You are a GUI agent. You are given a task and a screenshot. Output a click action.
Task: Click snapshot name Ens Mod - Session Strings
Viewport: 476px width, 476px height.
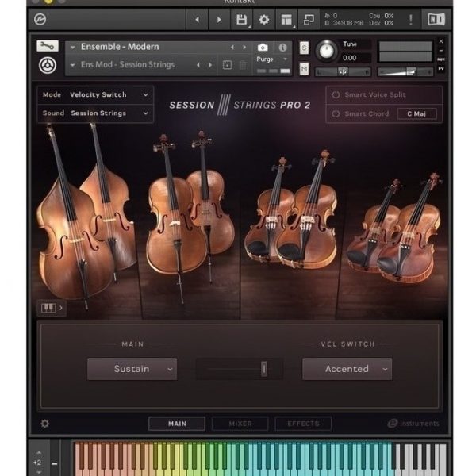(128, 65)
